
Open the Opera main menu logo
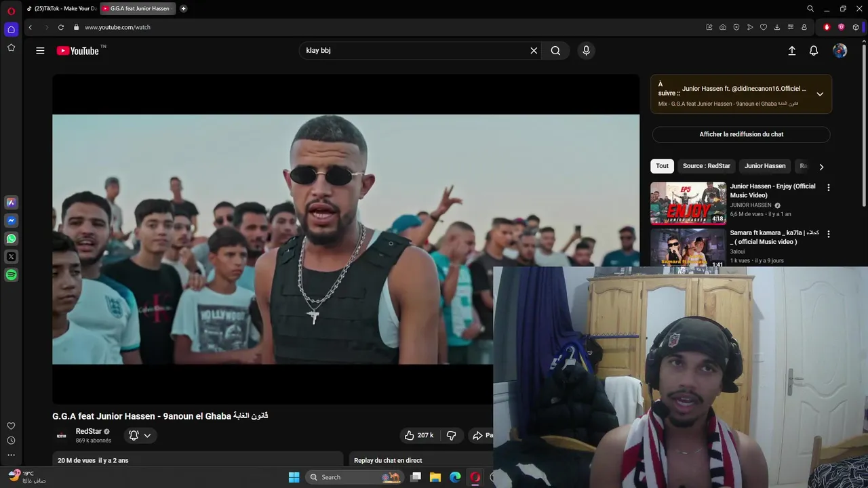click(x=11, y=11)
